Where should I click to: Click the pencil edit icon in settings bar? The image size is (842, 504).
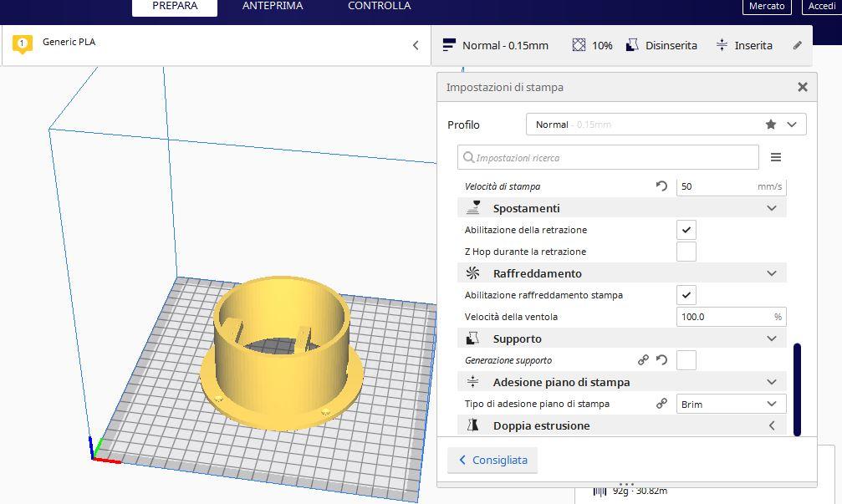(797, 45)
